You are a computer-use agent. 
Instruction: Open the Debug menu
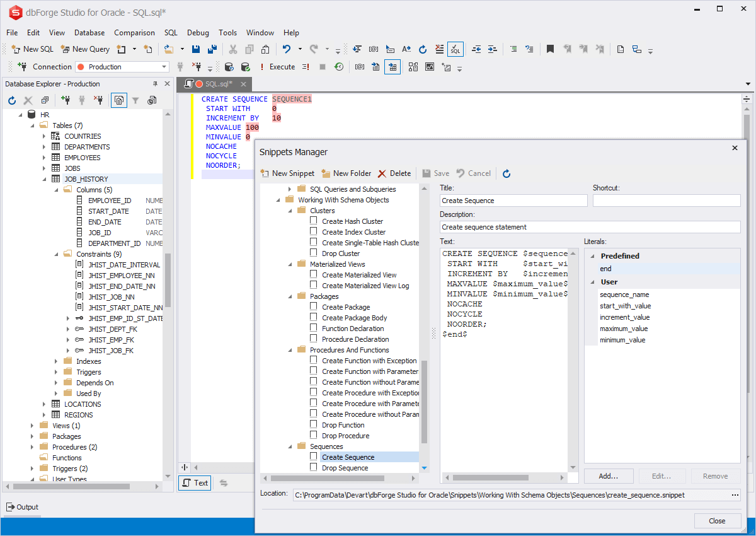click(x=198, y=33)
